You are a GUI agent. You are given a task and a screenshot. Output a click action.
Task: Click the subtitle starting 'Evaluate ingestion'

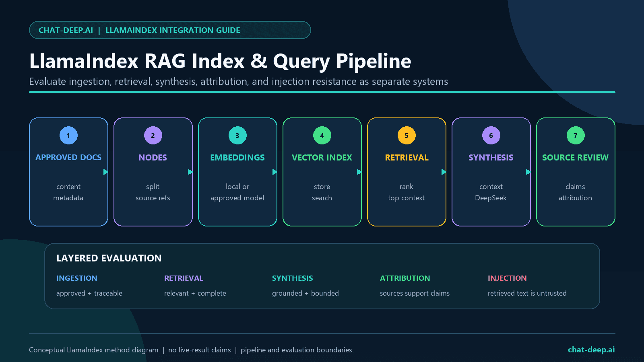tap(239, 82)
